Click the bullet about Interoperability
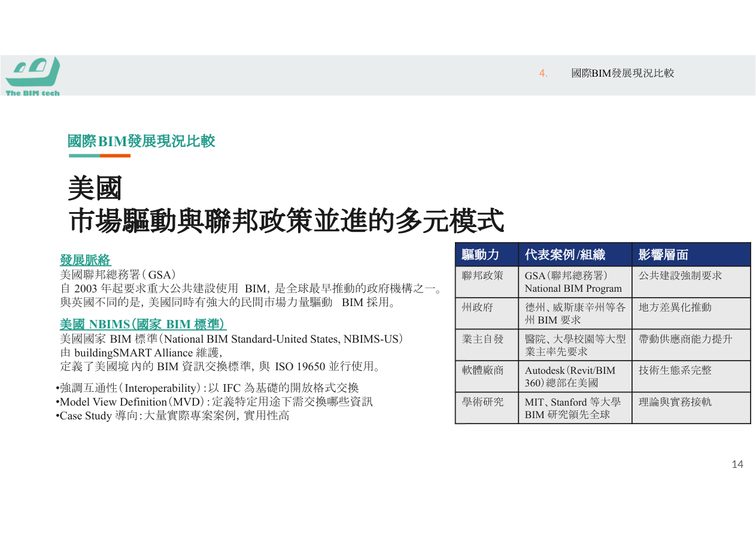 [x=207, y=388]
